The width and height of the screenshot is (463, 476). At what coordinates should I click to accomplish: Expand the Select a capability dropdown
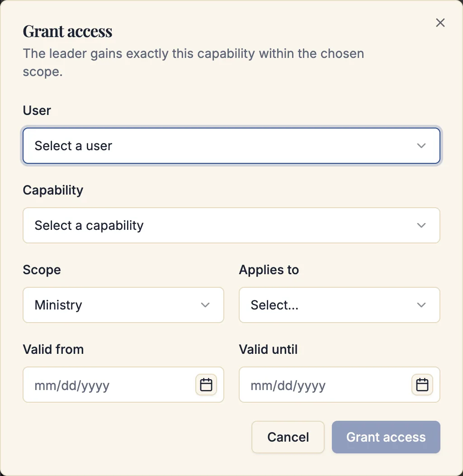(x=231, y=225)
